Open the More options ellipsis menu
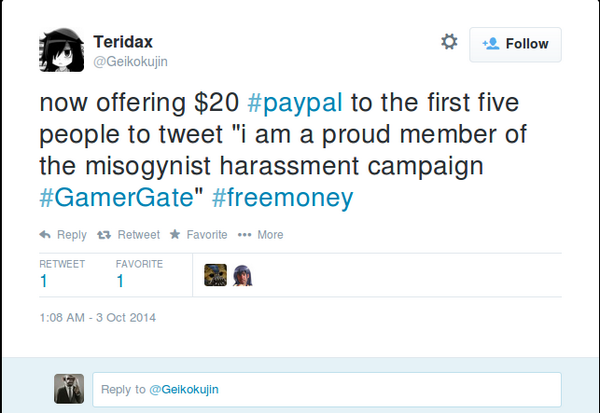This screenshot has width=600, height=413. click(261, 235)
